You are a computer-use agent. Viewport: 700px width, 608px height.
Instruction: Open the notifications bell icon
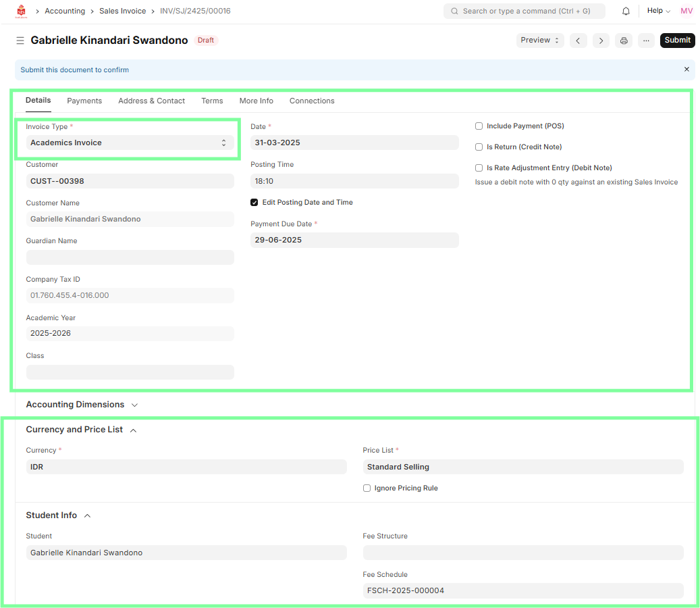626,11
